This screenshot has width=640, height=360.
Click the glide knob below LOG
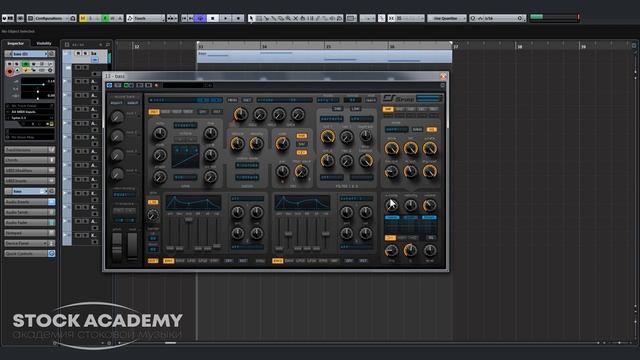(153, 215)
